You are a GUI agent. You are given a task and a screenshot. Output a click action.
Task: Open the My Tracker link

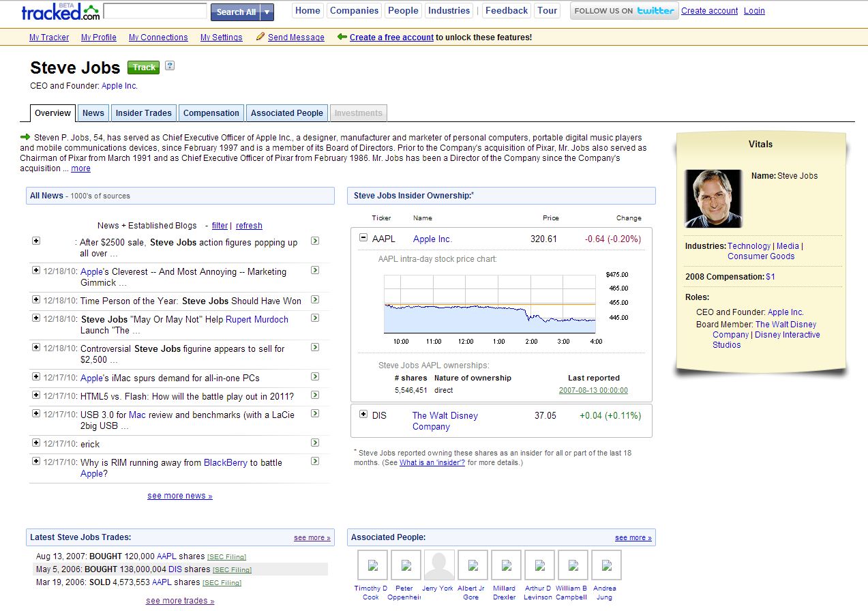point(49,38)
